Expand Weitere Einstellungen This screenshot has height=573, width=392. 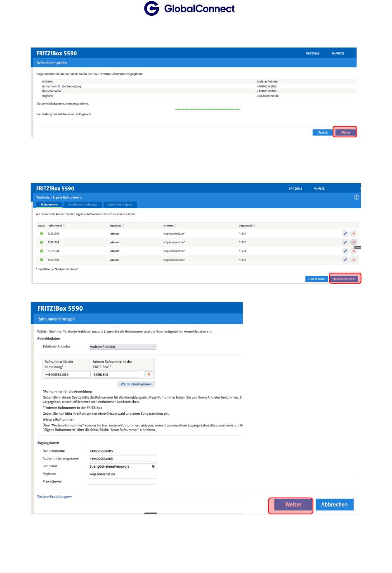coord(54,497)
